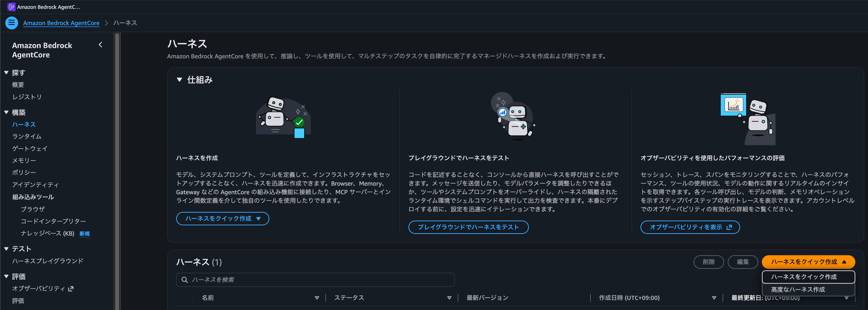The height and width of the screenshot is (310, 868).
Task: Click the robot illustration above プレイグラウンドでハーネスをテスト
Action: pos(513,116)
